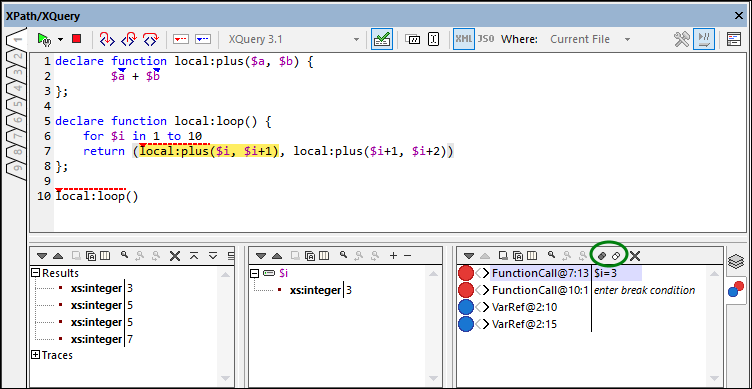The height and width of the screenshot is (389, 752).
Task: Click the columns icon in Results pane toolbar
Action: click(x=105, y=256)
